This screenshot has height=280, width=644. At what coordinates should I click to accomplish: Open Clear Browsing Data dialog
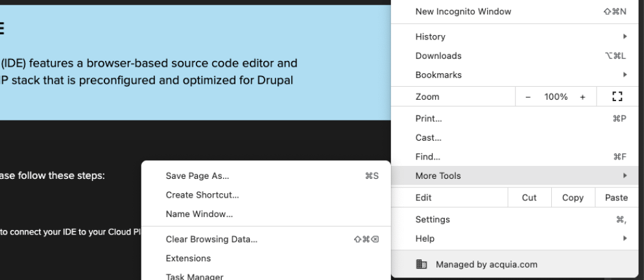click(212, 239)
